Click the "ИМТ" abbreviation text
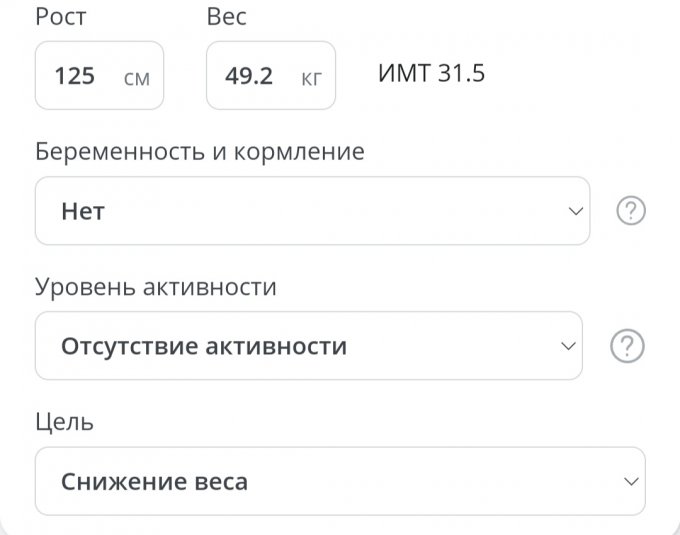 click(404, 74)
